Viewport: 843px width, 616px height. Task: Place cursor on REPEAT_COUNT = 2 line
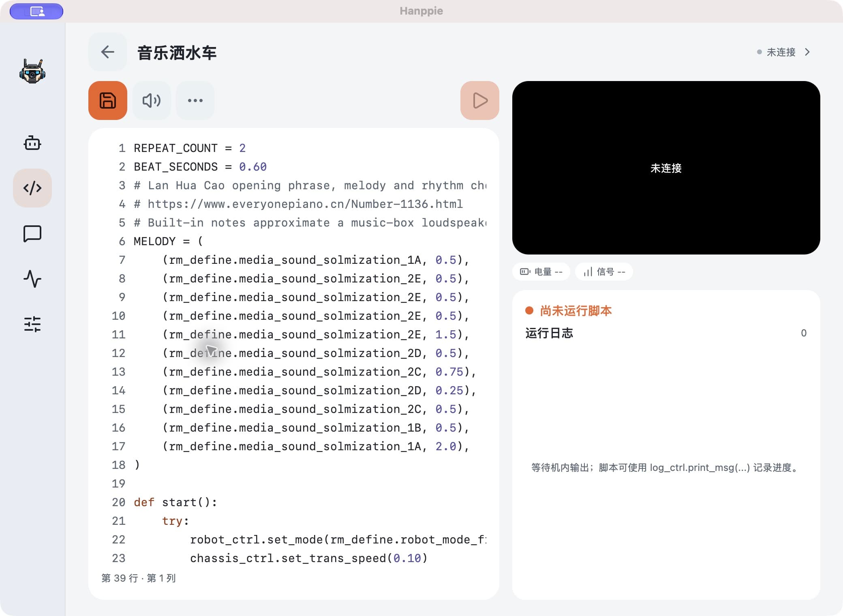190,148
